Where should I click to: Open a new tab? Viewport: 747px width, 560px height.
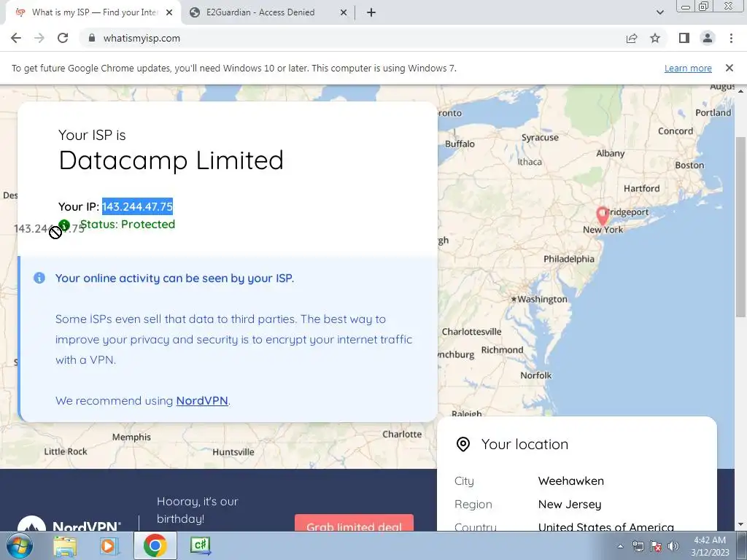[371, 12]
